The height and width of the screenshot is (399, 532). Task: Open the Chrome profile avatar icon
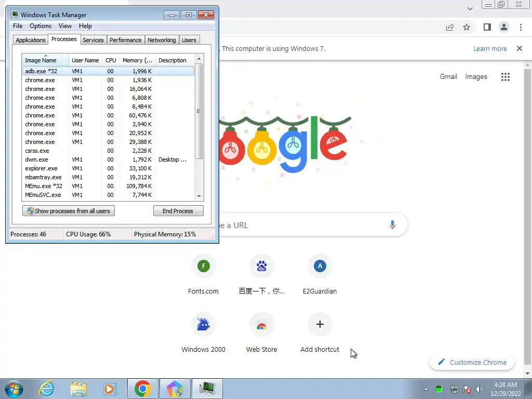point(504,27)
